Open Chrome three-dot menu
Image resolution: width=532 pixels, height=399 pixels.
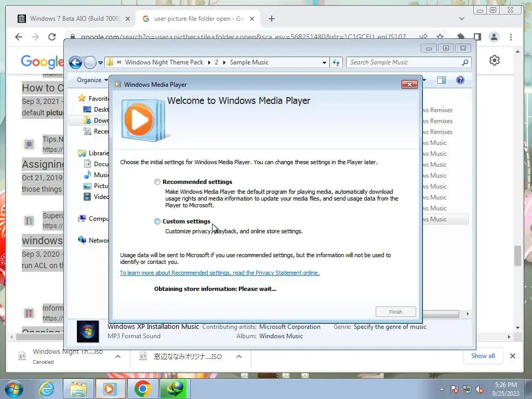tap(511, 37)
